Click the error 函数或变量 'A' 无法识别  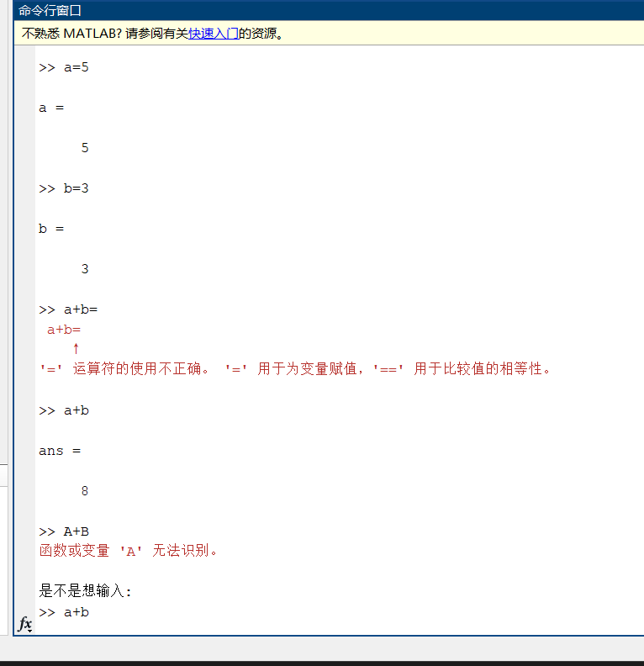pos(128,551)
